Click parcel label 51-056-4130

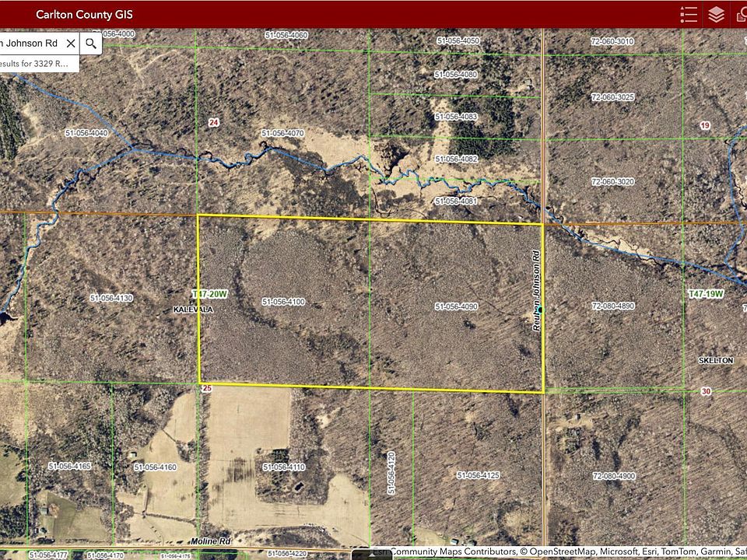(x=111, y=298)
